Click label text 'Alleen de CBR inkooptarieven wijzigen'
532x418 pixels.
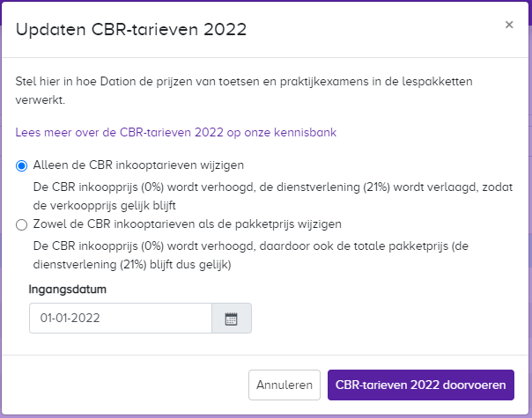point(138,165)
